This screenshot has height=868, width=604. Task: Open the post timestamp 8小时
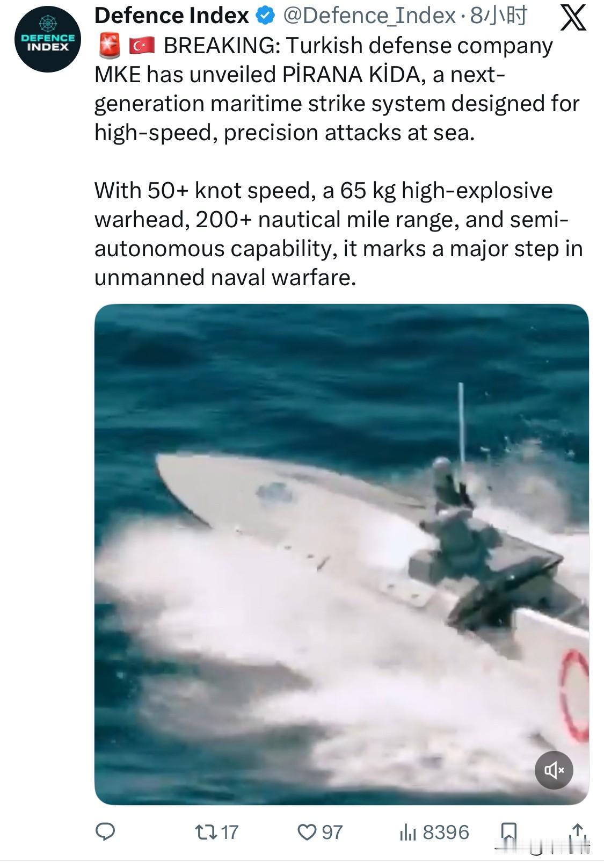tap(498, 16)
